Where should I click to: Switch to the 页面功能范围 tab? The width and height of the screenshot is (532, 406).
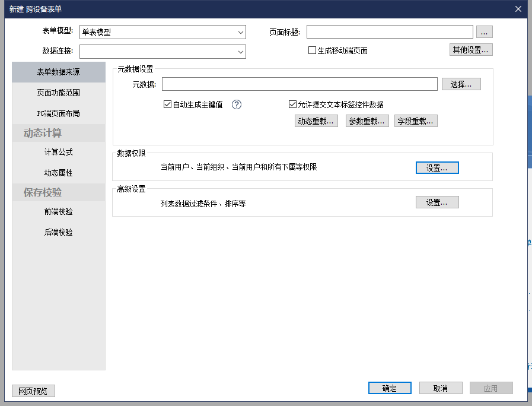59,93
